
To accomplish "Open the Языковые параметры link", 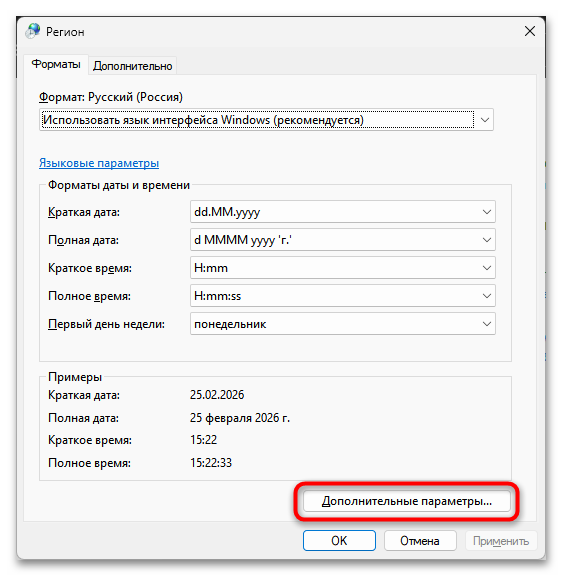I will pos(99,163).
